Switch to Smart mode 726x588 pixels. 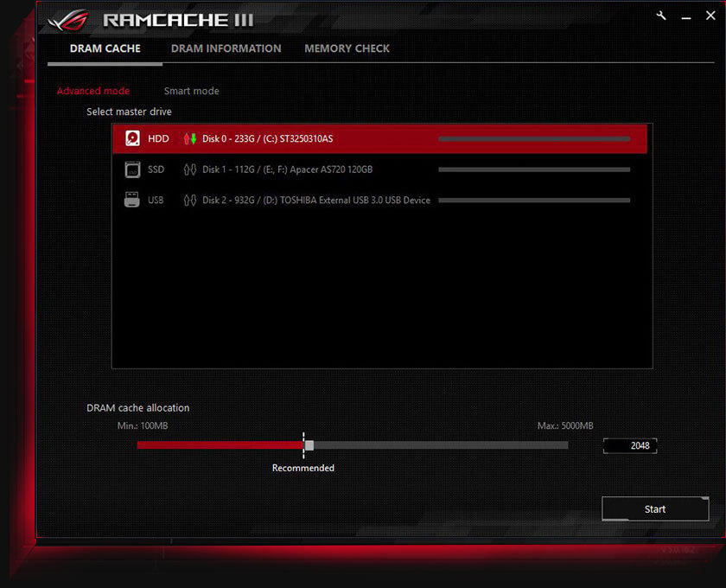click(191, 91)
